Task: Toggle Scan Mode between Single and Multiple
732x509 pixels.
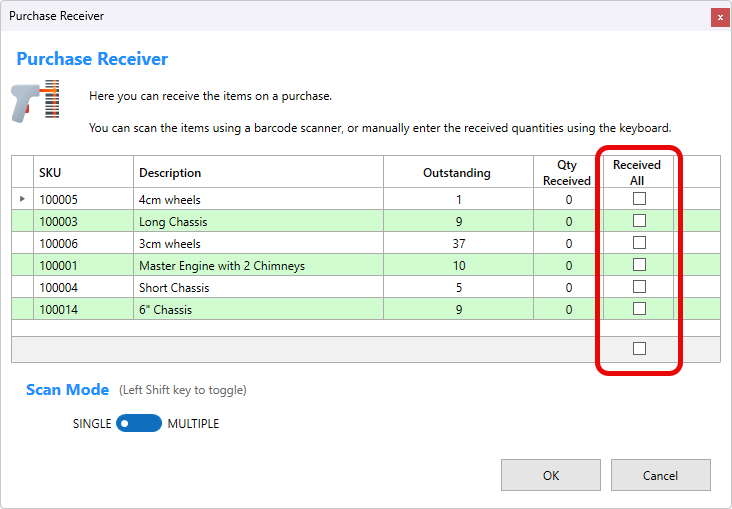Action: 139,424
